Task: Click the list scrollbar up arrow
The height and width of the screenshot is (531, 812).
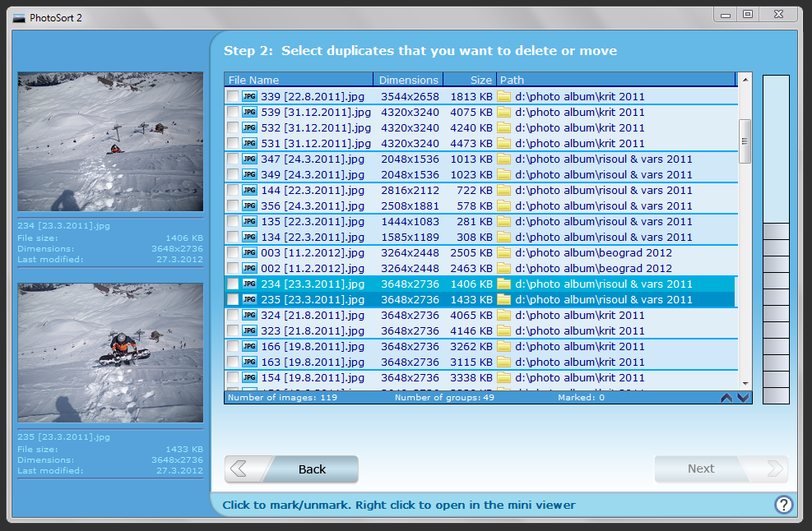Action: click(x=745, y=80)
